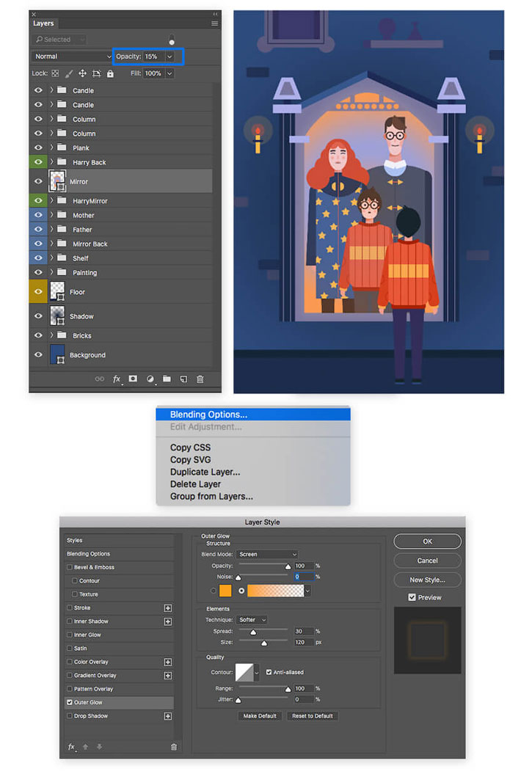This screenshot has width=532, height=777.
Task: Enable the Bevel & Emboss checkbox
Action: (70, 567)
